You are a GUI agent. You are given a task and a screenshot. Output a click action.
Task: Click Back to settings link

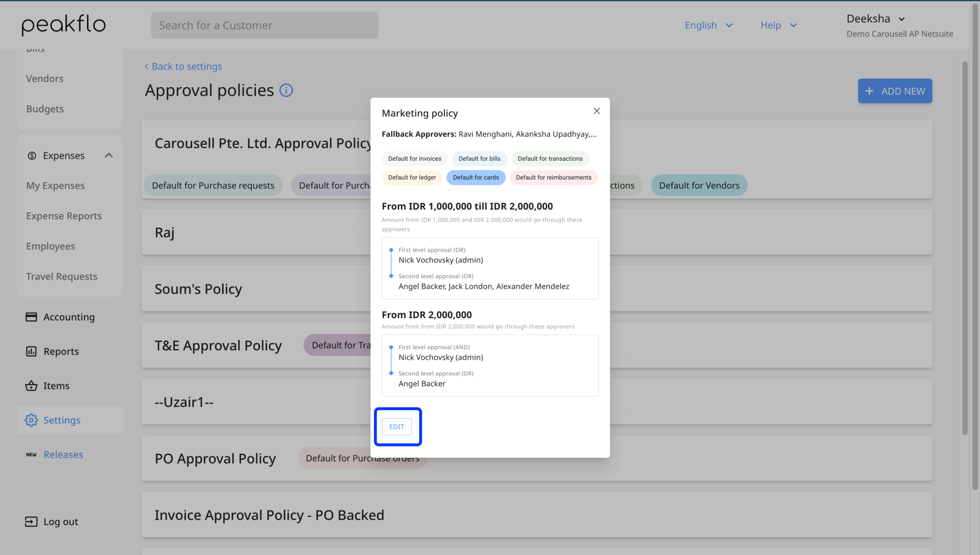point(183,66)
